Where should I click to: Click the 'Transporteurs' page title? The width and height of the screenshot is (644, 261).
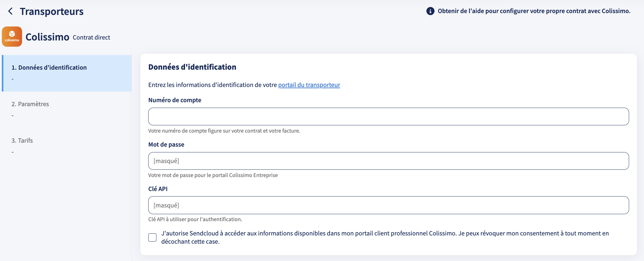tap(52, 11)
